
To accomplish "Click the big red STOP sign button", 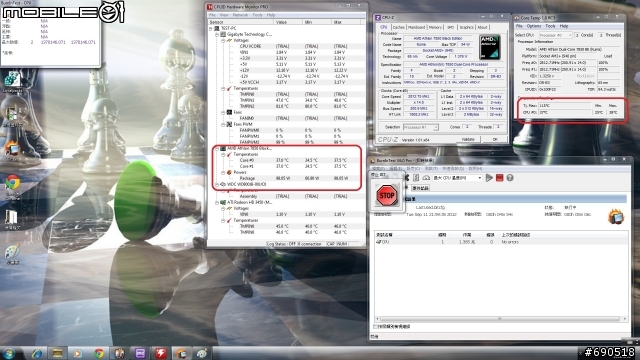I will [387, 196].
